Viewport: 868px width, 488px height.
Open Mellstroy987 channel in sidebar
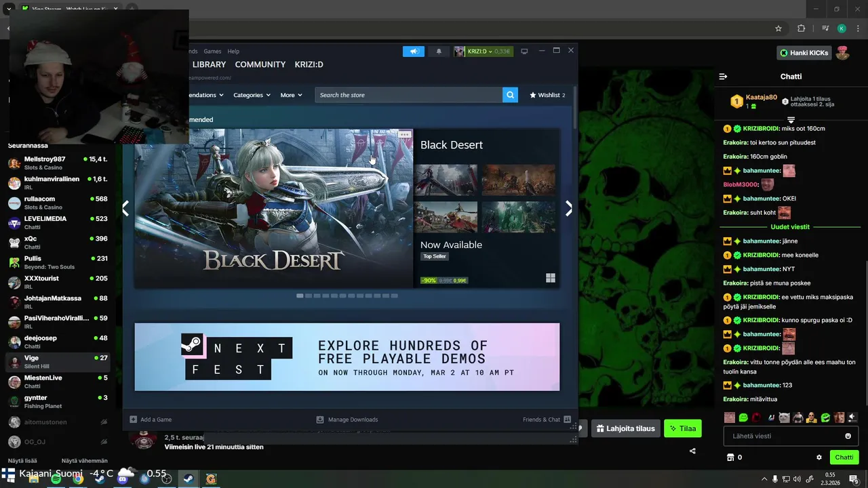pyautogui.click(x=57, y=163)
